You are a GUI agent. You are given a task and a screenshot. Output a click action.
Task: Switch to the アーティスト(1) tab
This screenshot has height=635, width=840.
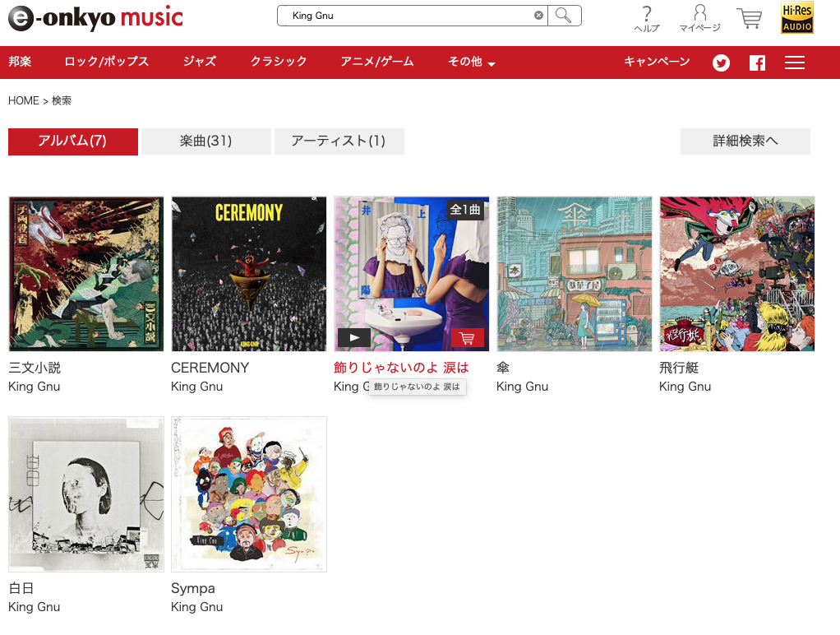coord(339,141)
